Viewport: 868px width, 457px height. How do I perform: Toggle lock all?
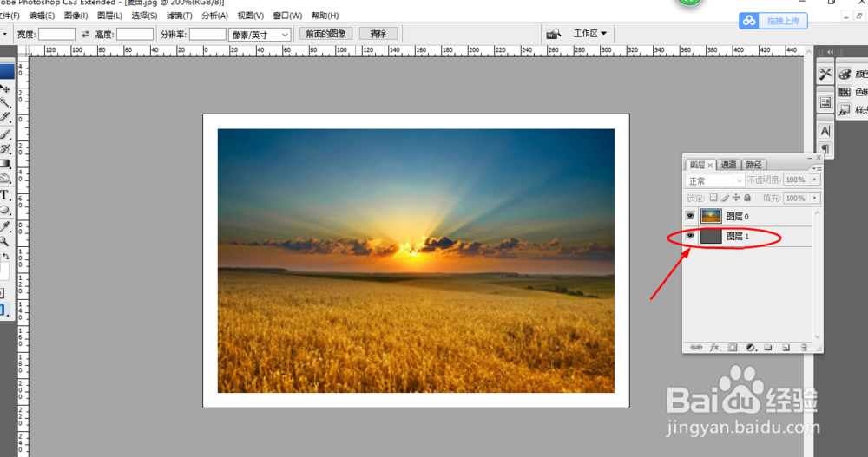(x=748, y=198)
